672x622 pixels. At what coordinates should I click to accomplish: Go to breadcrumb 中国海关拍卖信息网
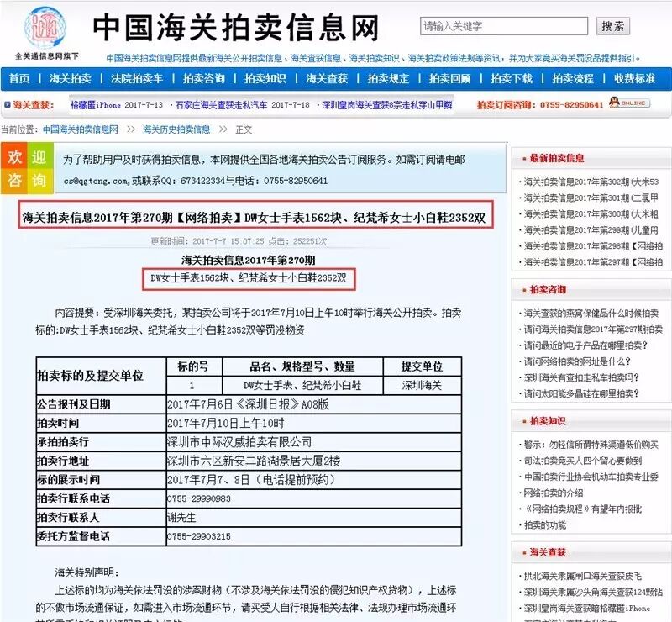[81, 129]
